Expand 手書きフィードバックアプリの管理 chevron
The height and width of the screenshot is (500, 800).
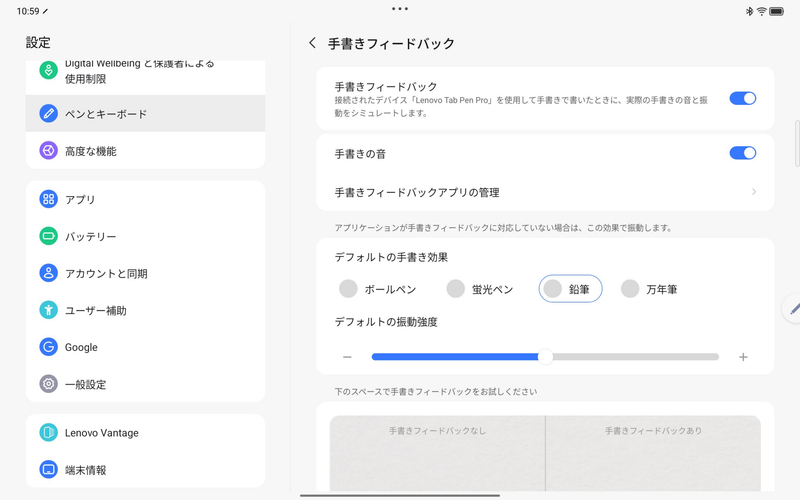point(753,192)
